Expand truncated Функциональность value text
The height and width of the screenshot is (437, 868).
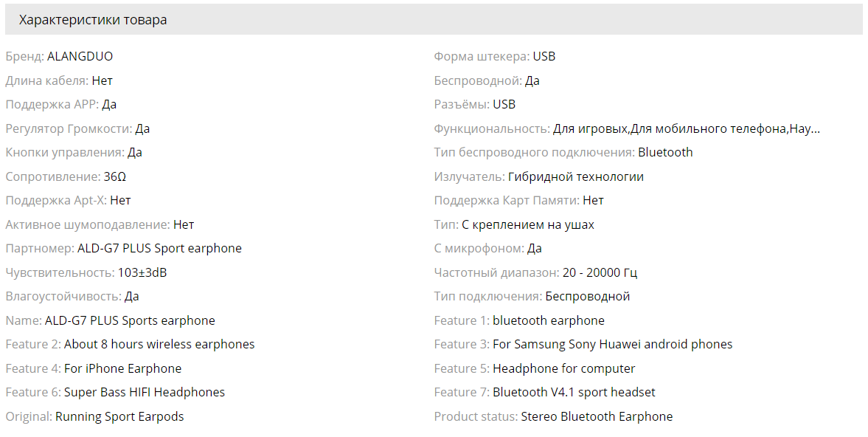pos(687,128)
